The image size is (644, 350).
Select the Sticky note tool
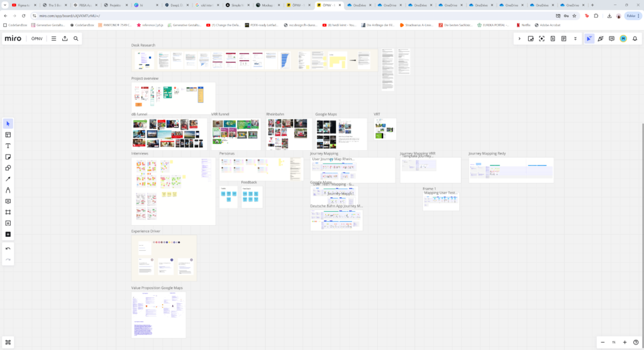(8, 156)
